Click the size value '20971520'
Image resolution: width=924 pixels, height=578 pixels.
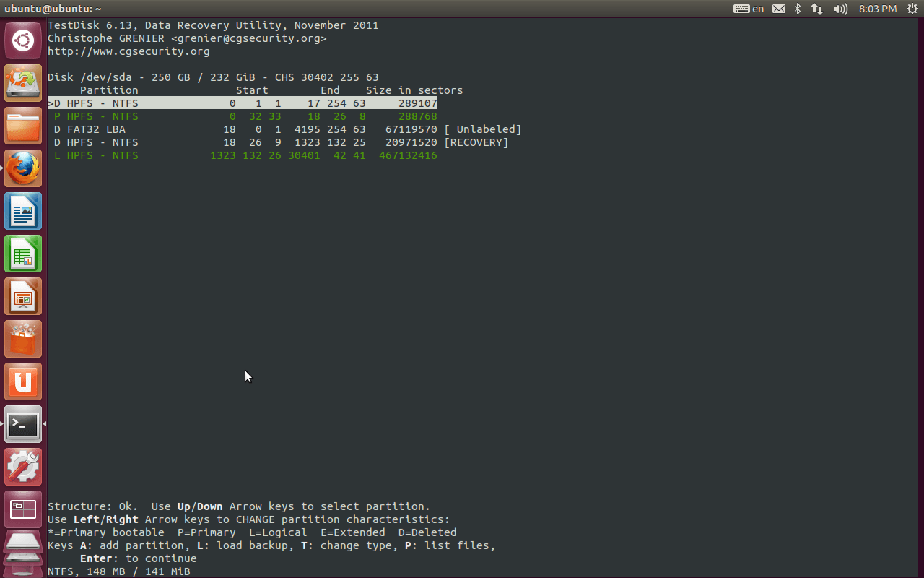[x=411, y=142]
